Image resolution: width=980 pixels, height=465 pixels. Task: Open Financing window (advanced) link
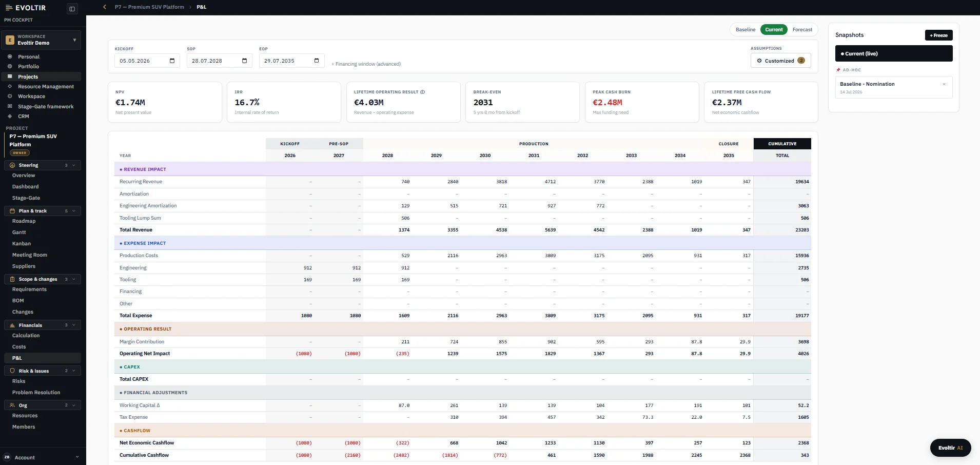(366, 64)
